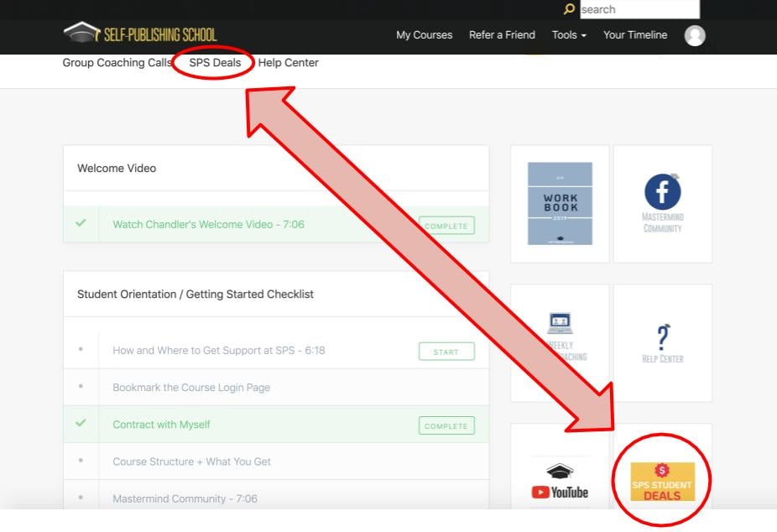This screenshot has width=777, height=532.
Task: Click the search input field
Action: coord(639,9)
